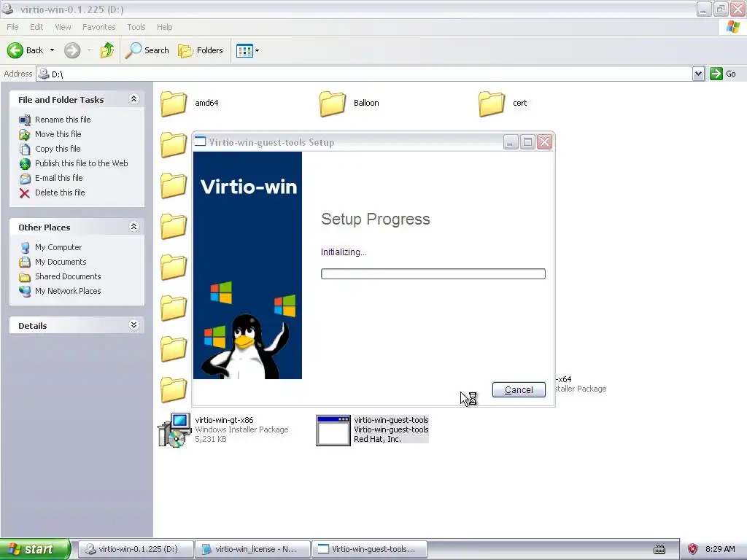747x560 pixels.
Task: Click the Shared Documents folder icon
Action: [x=25, y=276]
